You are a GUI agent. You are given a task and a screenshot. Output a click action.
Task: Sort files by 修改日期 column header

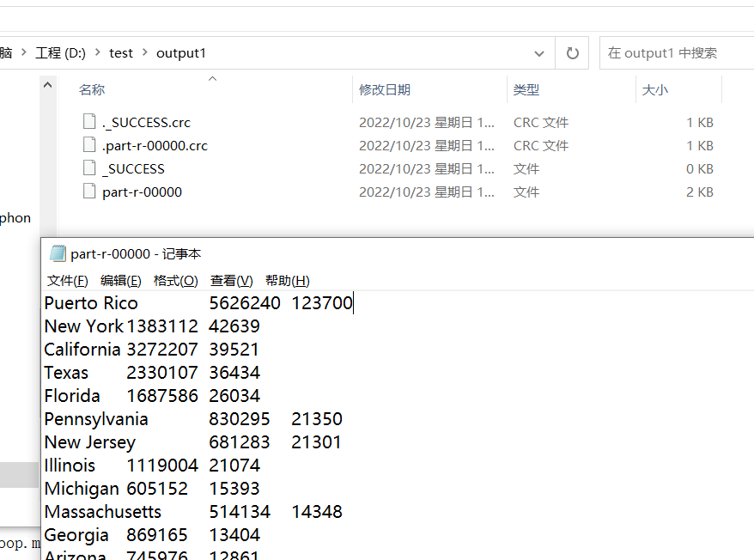click(384, 90)
